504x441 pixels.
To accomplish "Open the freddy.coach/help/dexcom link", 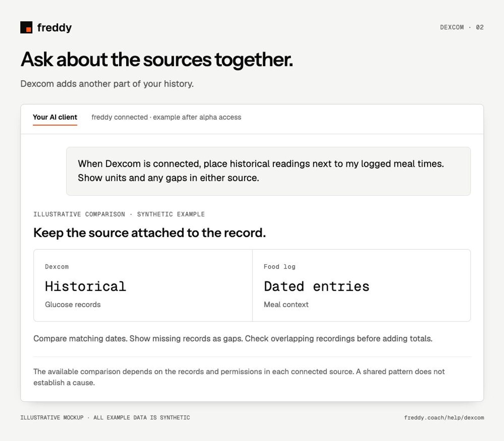I will pos(444,418).
